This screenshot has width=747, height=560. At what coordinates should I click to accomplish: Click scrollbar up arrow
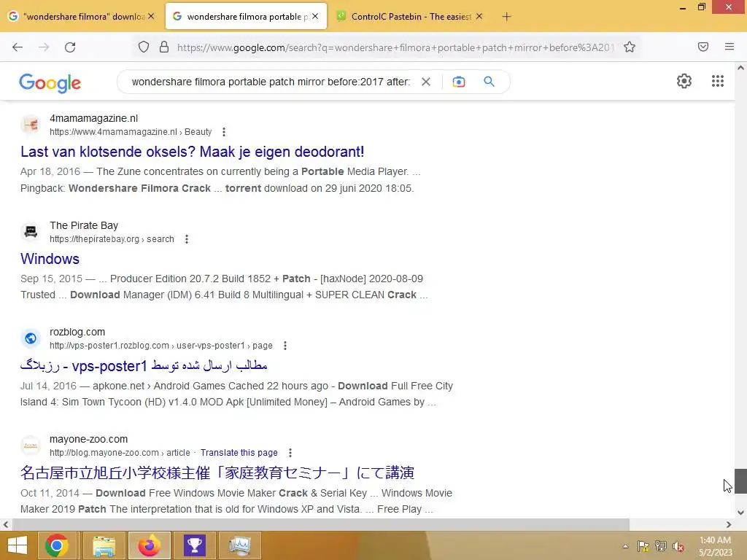741,68
